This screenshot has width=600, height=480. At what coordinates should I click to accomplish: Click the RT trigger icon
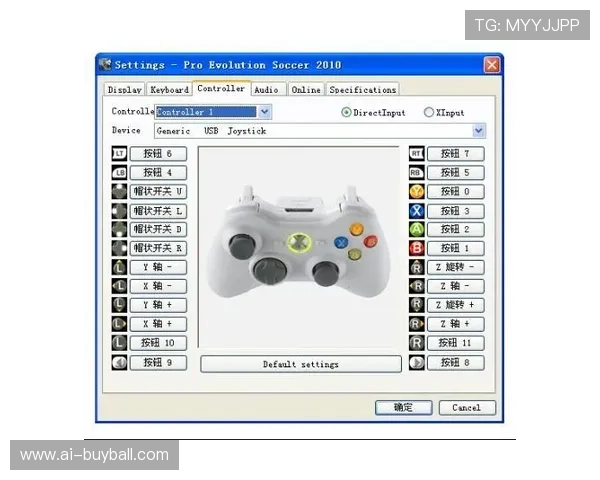pos(417,153)
